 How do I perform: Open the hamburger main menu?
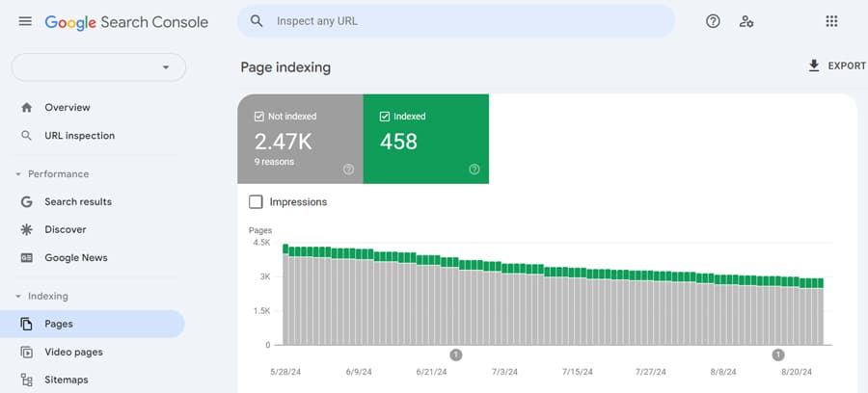tap(25, 21)
